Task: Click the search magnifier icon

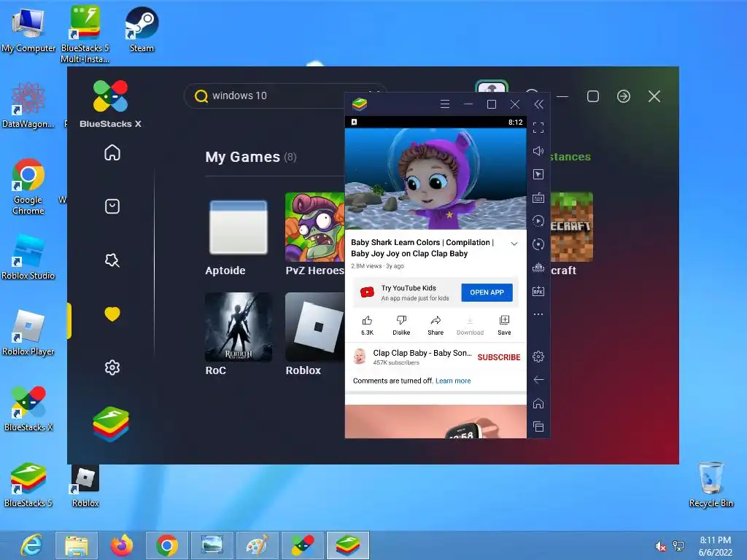Action: tap(201, 96)
